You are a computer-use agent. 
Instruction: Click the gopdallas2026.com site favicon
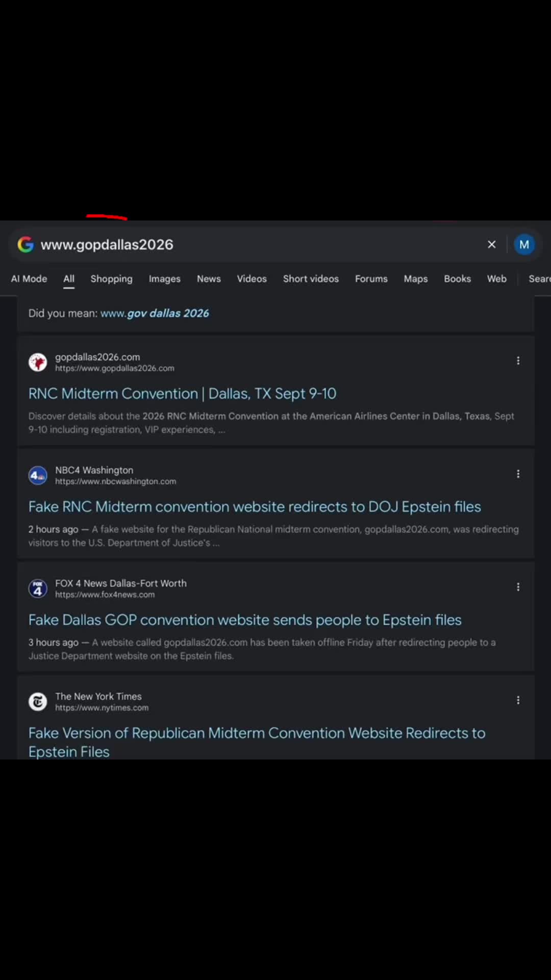coord(38,362)
